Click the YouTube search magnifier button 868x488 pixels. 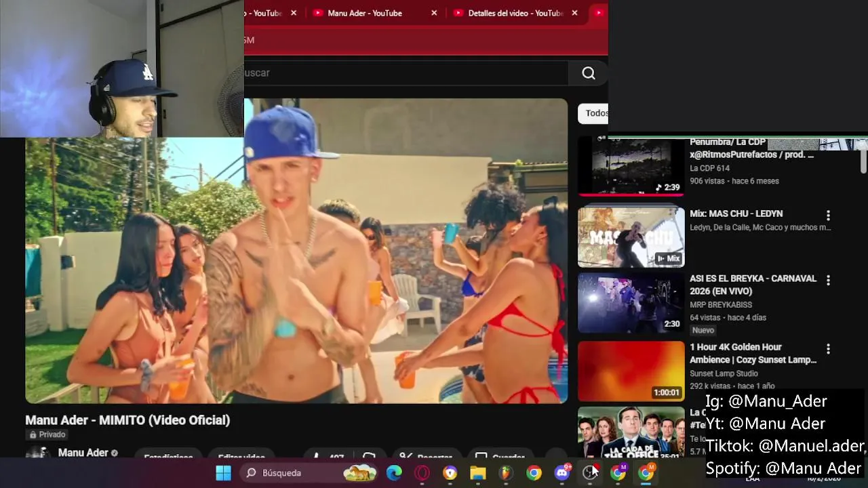click(589, 73)
